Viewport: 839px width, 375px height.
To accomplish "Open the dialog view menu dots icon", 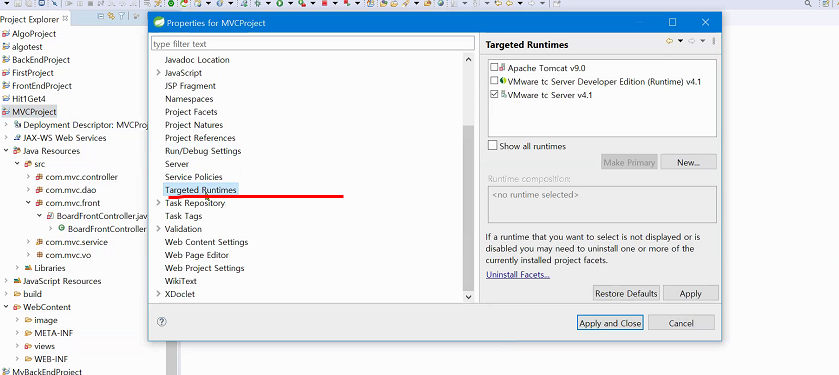I will click(x=714, y=41).
